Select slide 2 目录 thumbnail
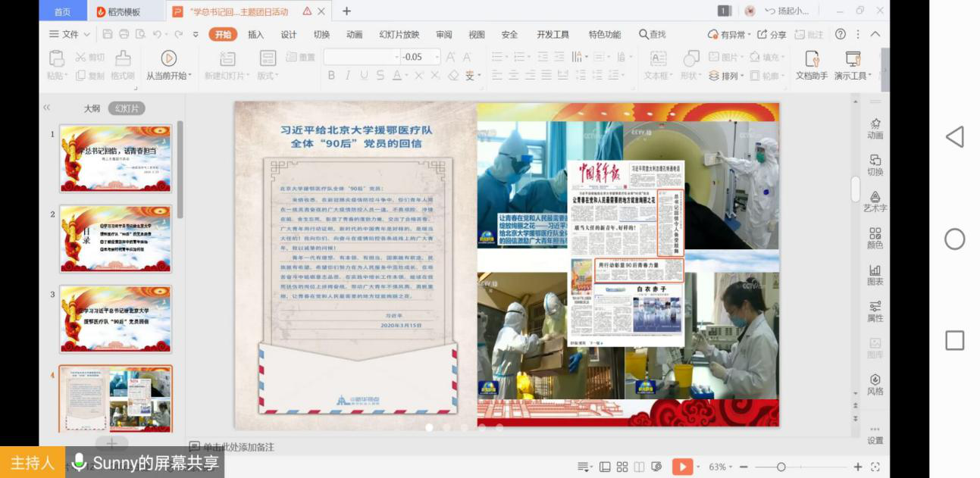Viewport: 980px width, 478px height. (115, 238)
